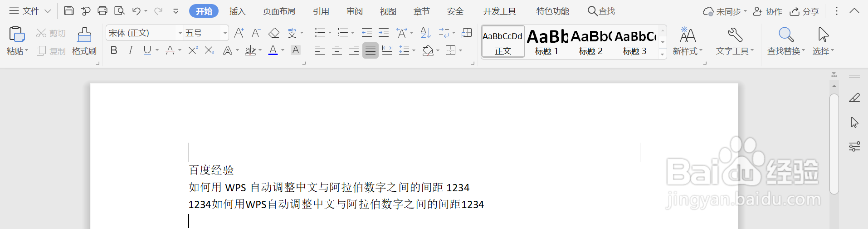Toggle Strikethrough text formatting
868x229 pixels.
coord(170,50)
